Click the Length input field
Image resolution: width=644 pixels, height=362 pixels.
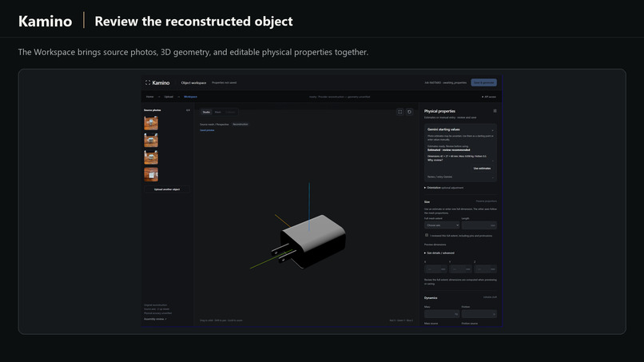[x=479, y=225]
